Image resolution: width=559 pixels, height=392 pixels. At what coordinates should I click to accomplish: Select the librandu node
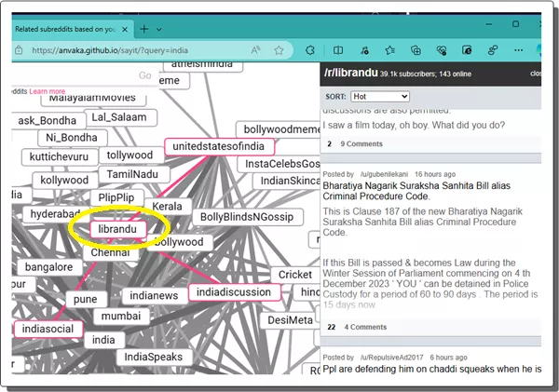coord(117,229)
